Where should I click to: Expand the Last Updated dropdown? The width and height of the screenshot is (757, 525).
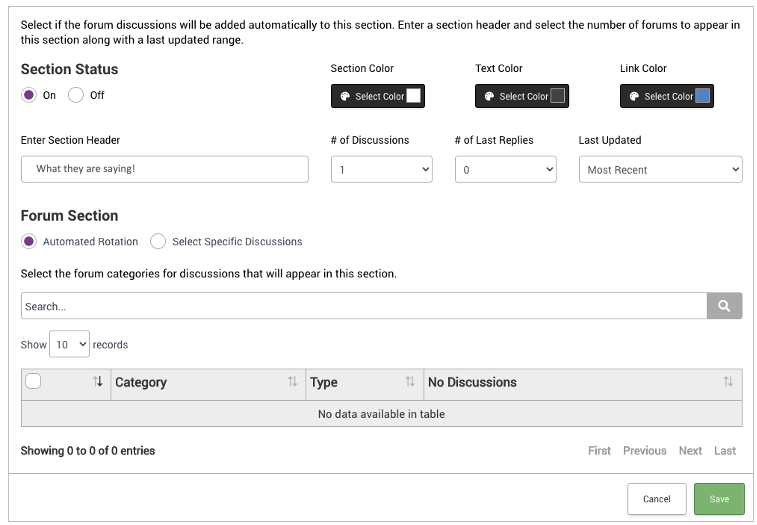(x=660, y=170)
